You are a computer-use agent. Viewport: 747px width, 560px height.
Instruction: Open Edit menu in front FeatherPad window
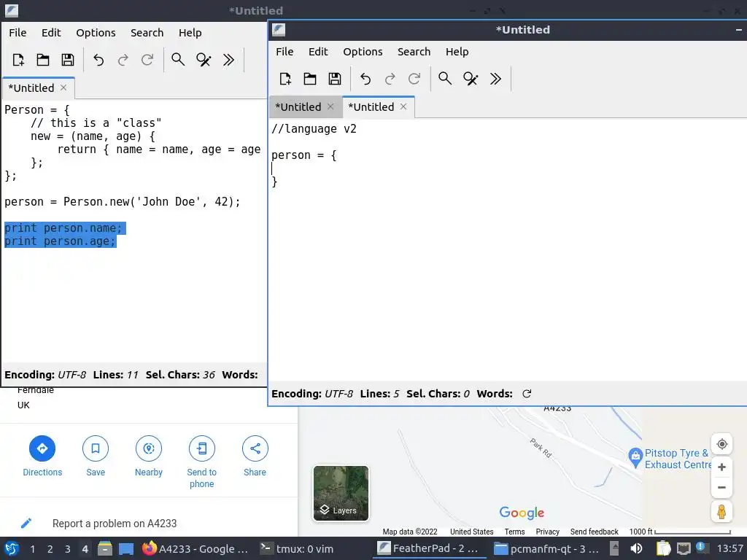point(318,52)
